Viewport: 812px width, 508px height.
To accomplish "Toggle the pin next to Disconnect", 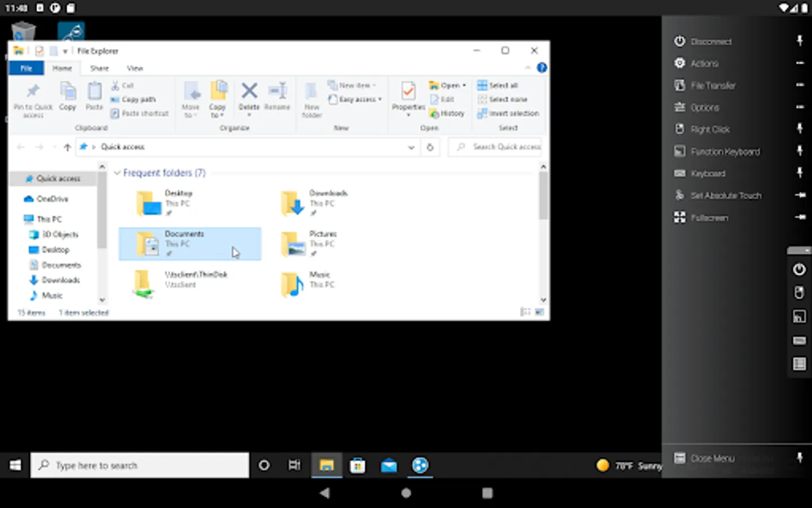I will click(x=800, y=41).
